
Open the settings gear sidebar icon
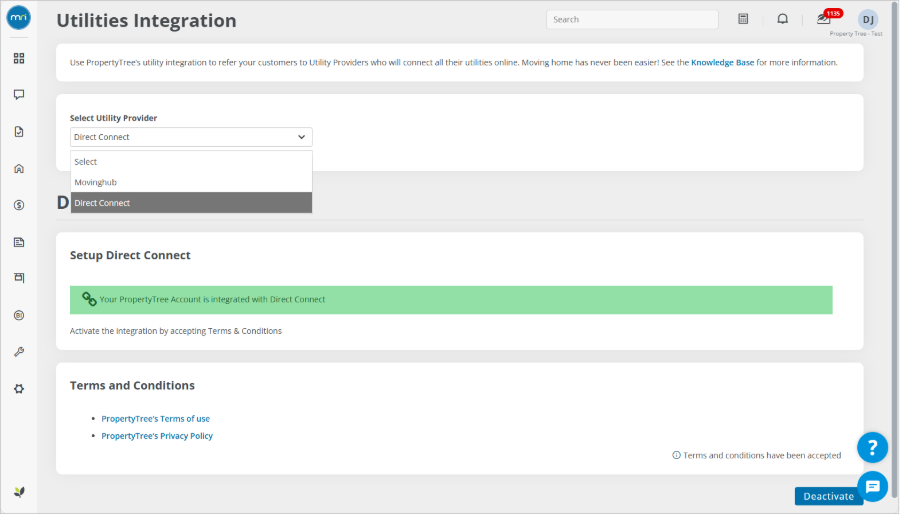click(19, 388)
